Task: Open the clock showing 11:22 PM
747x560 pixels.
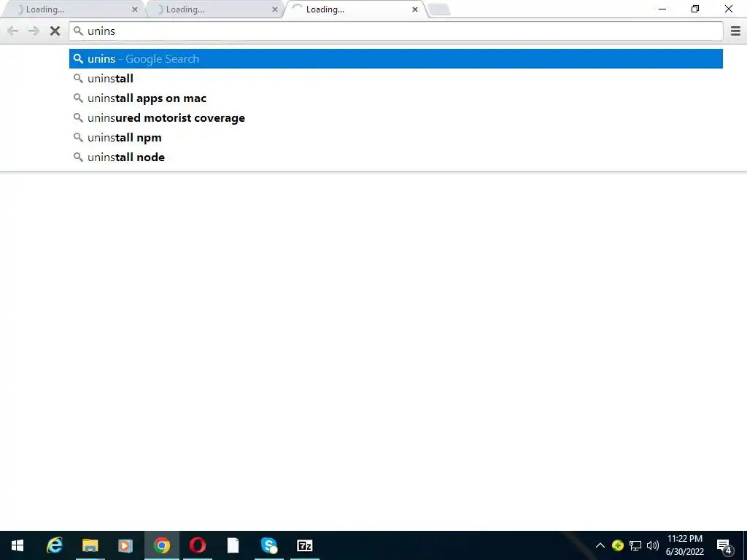Action: 684,545
